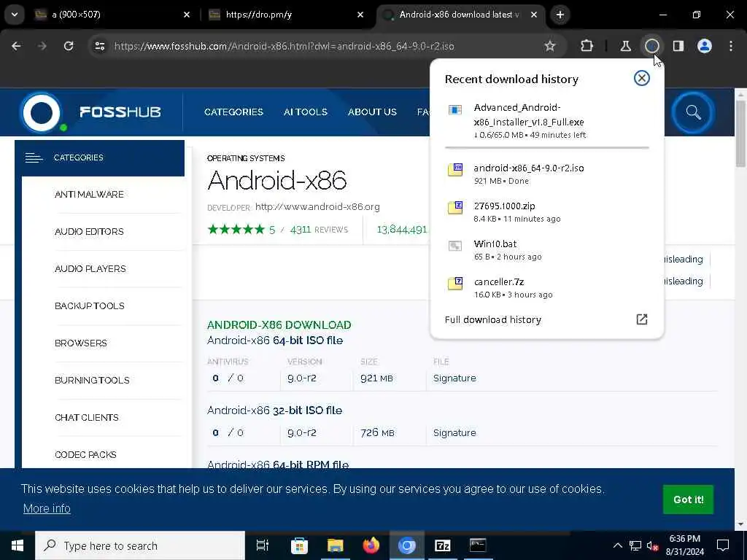
Task: Open Signature for the 32-bit ISO
Action: coord(454,433)
